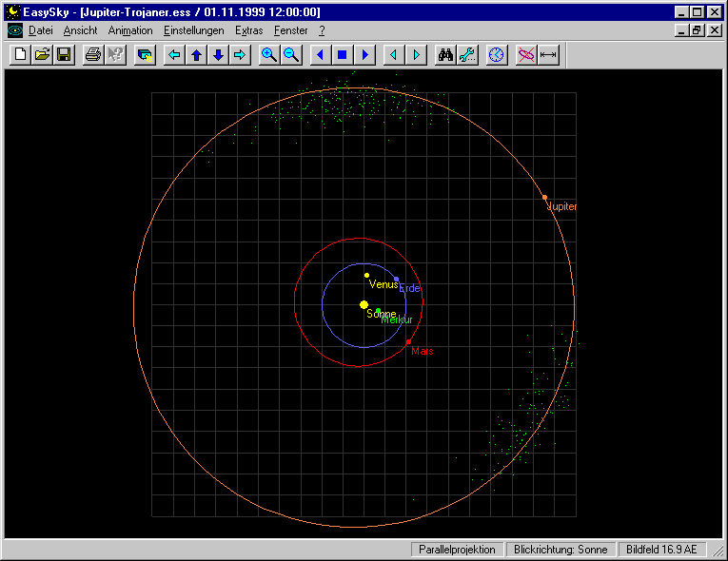Pan the view up with the arrow icon
728x561 pixels.
(196, 55)
